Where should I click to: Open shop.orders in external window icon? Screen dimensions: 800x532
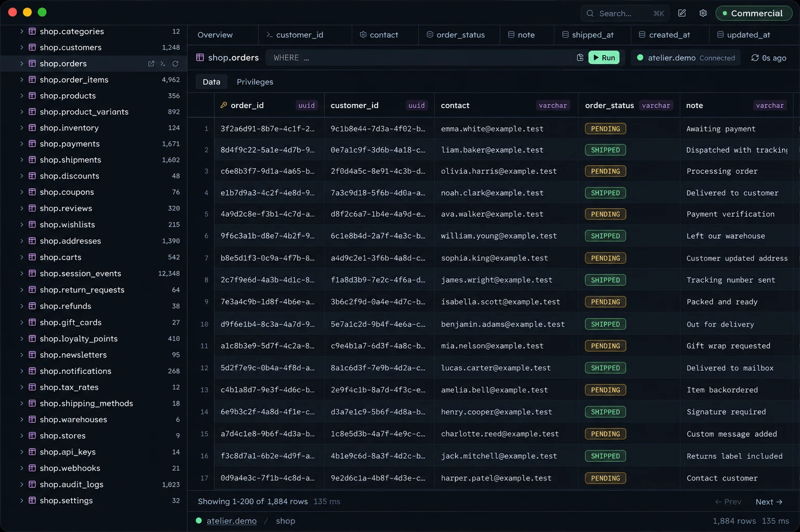pyautogui.click(x=151, y=63)
